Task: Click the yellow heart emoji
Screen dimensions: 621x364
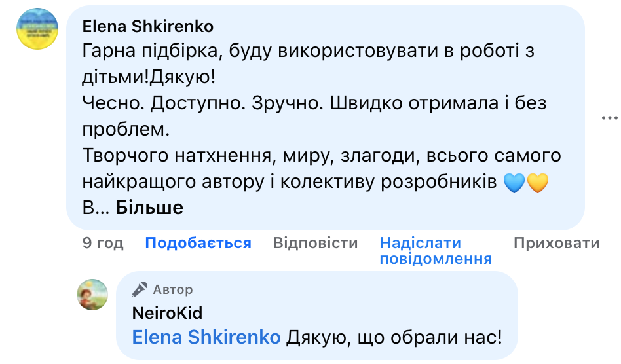Action: [537, 183]
